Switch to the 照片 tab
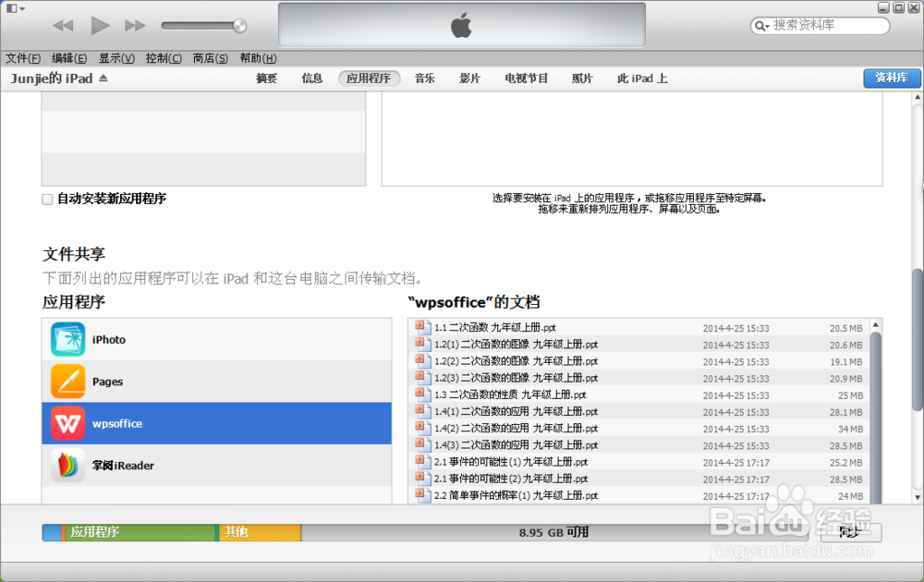Image resolution: width=924 pixels, height=582 pixels. [x=582, y=79]
